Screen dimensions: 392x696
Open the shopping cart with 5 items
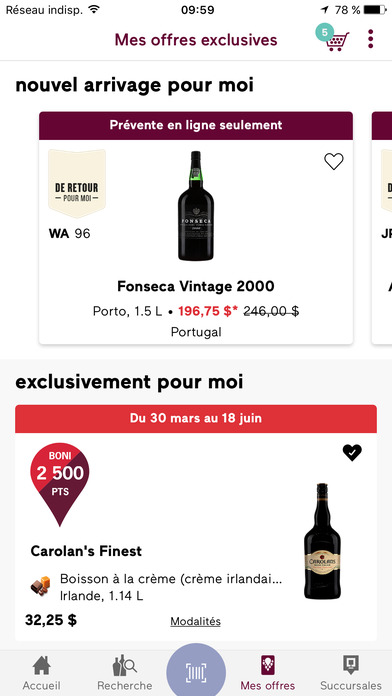click(334, 39)
